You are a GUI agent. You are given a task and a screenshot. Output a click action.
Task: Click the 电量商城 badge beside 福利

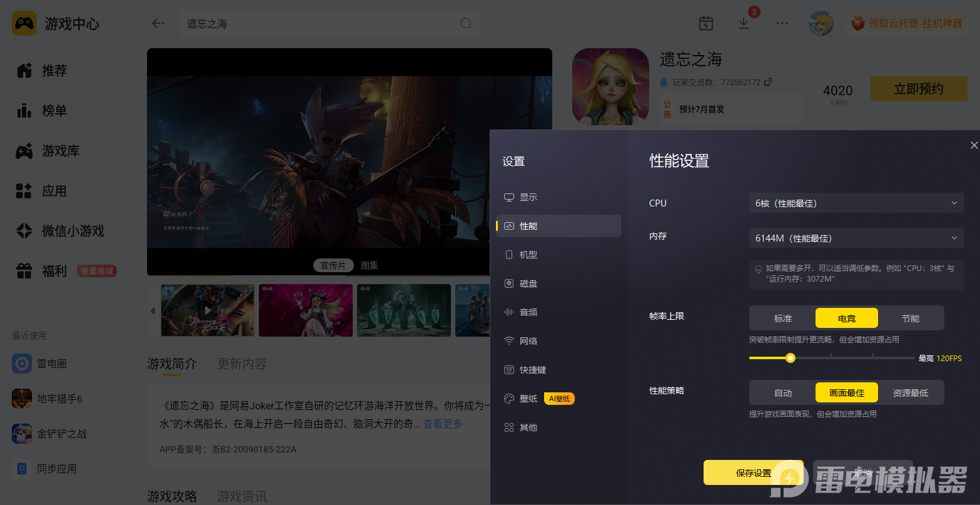tap(97, 271)
